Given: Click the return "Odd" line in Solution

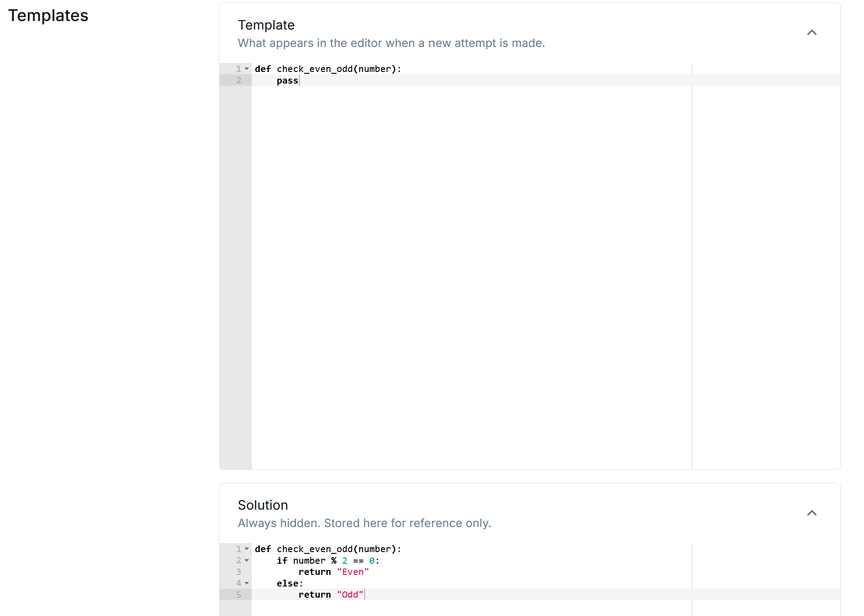Looking at the screenshot, I should [x=331, y=595].
